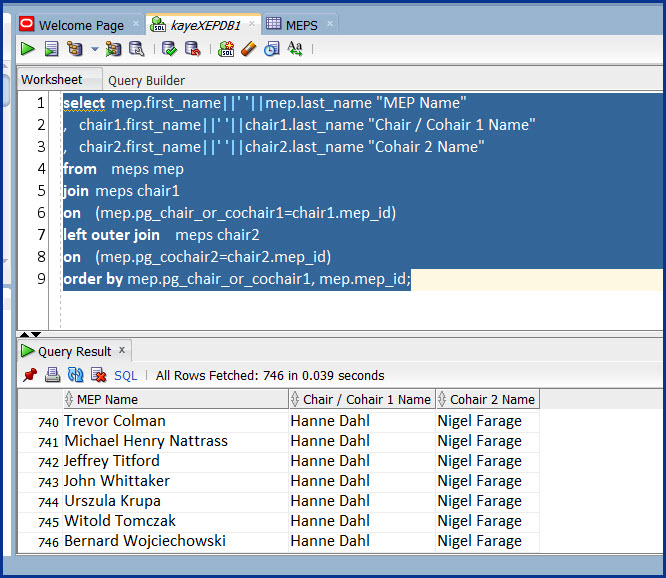Close the Query Result tab
The width and height of the screenshot is (666, 578).
click(x=122, y=350)
